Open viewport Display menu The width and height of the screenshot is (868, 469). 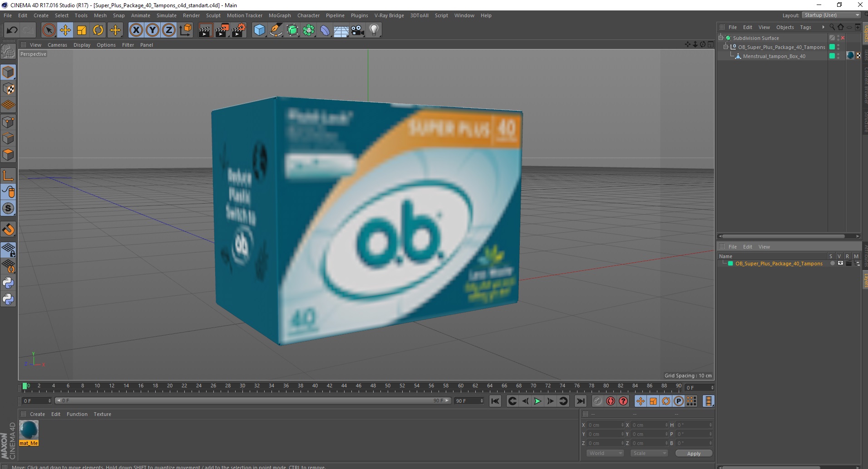tap(82, 45)
